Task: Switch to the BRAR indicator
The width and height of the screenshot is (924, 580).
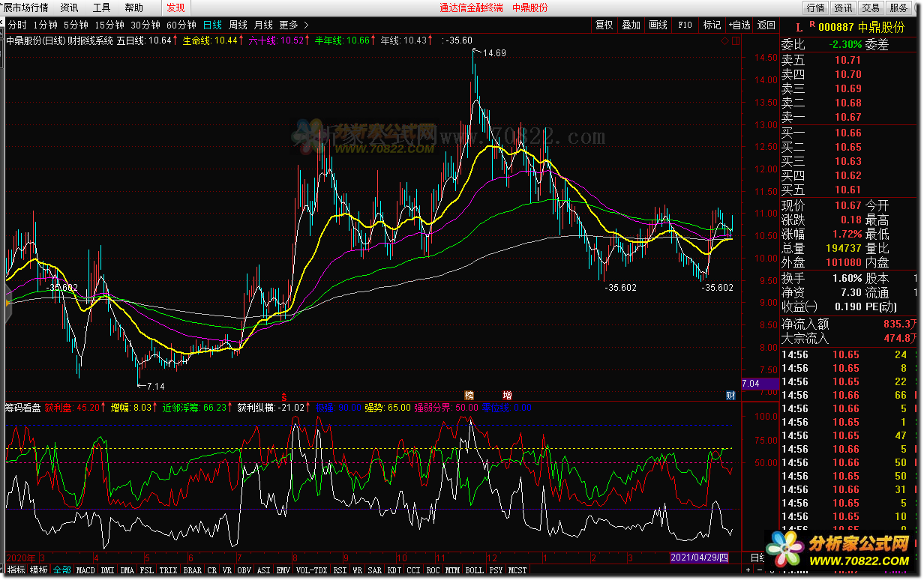Action: pyautogui.click(x=193, y=570)
